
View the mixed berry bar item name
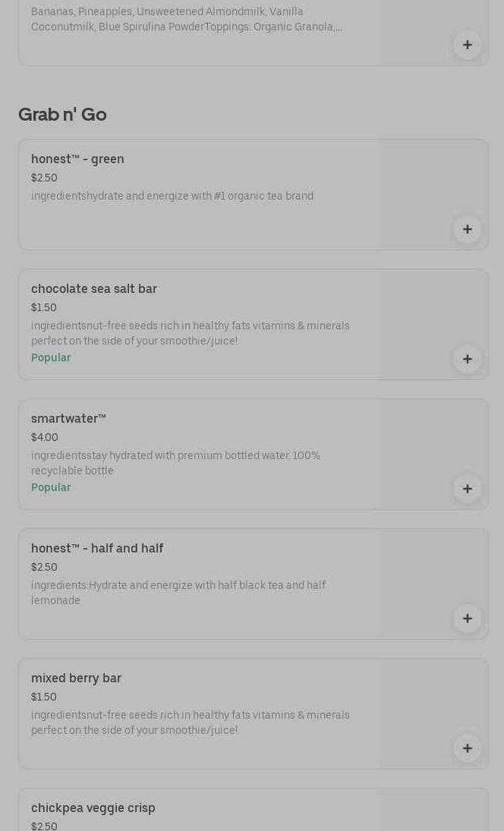click(x=76, y=678)
